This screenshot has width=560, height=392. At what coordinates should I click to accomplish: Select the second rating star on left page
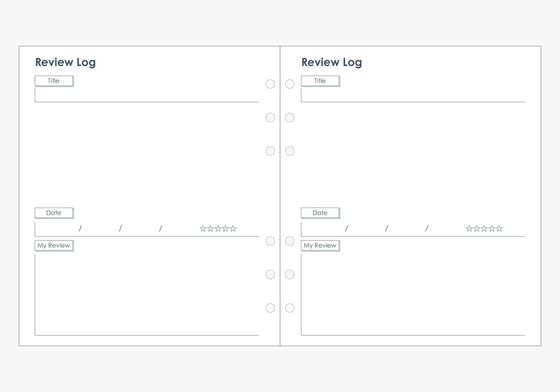tap(211, 228)
